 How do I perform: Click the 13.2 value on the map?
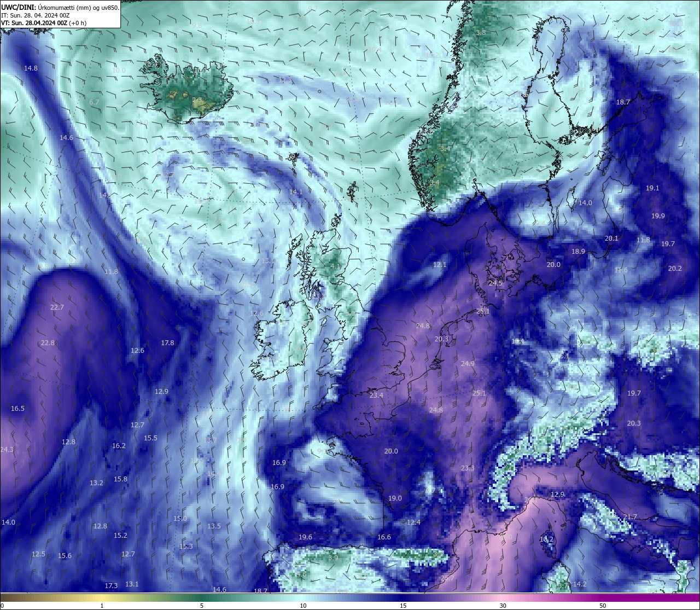coord(96,483)
